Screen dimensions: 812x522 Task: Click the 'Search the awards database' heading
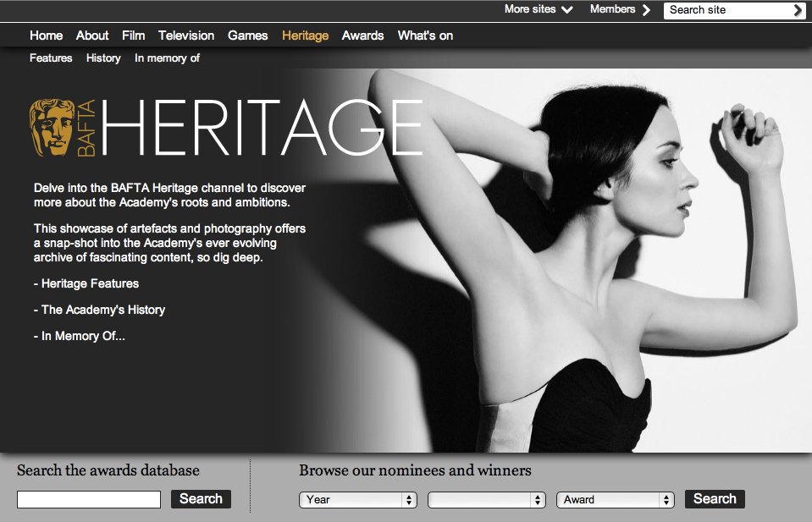pyautogui.click(x=108, y=470)
